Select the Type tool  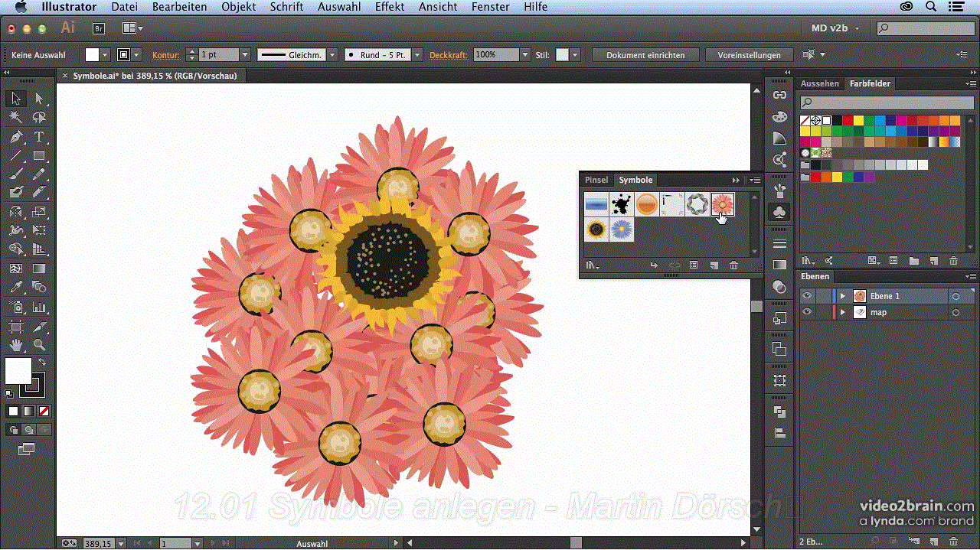pos(39,137)
